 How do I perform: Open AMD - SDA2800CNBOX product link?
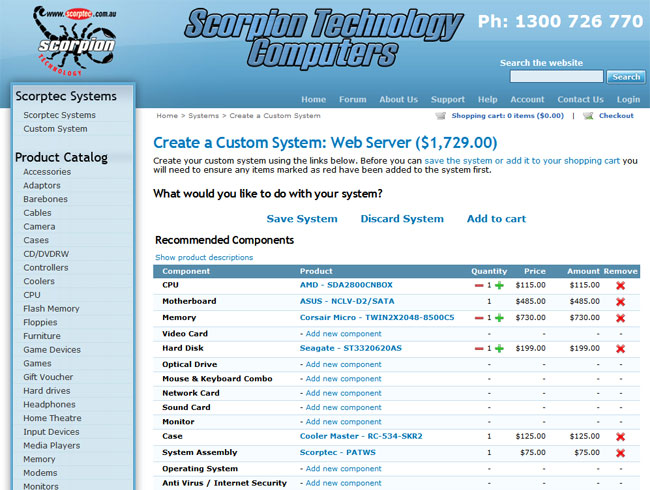click(x=346, y=285)
